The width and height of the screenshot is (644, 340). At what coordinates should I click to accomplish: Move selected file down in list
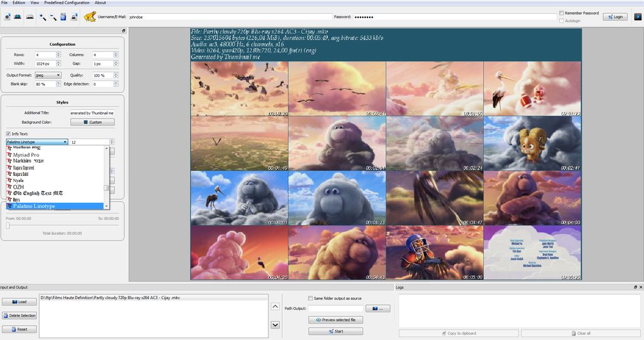275,325
